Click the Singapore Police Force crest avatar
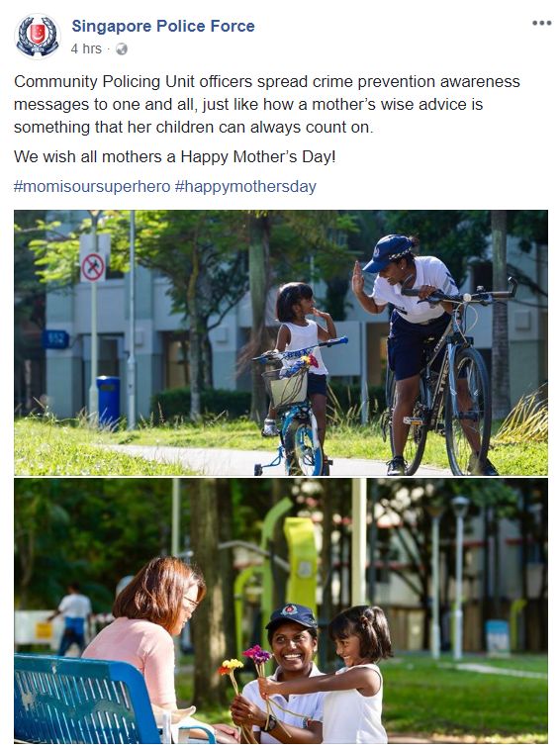Screen dimensions: 560x748 [38, 36]
